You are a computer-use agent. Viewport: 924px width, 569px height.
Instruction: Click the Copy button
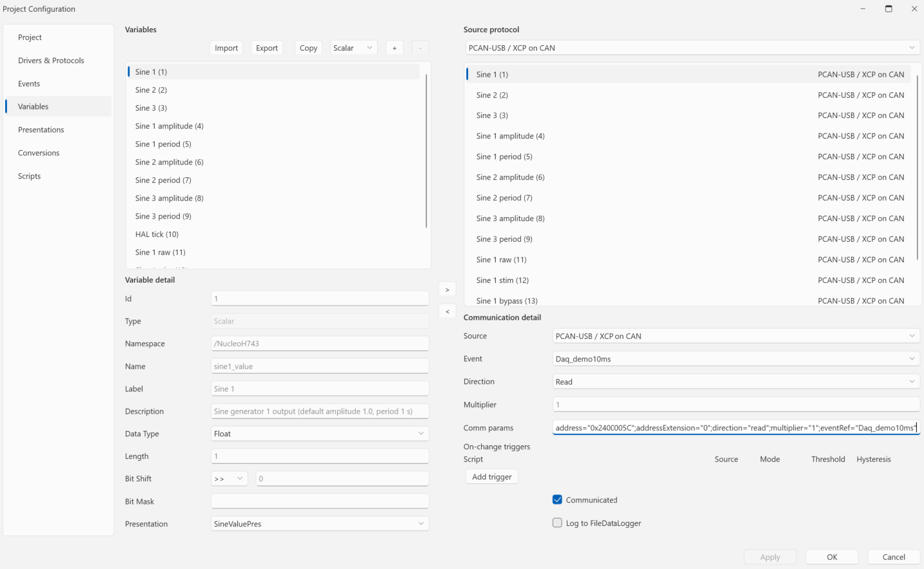[x=308, y=48]
